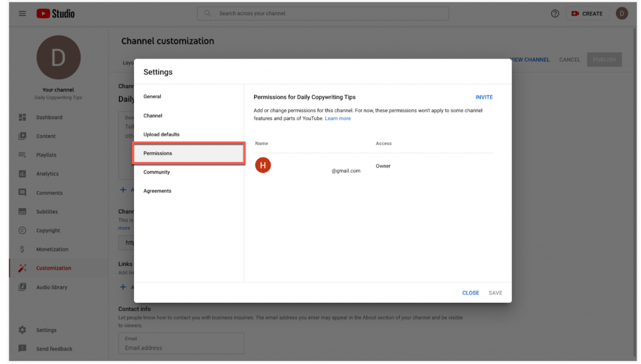
Task: Focus the channel search field
Action: 323,14
